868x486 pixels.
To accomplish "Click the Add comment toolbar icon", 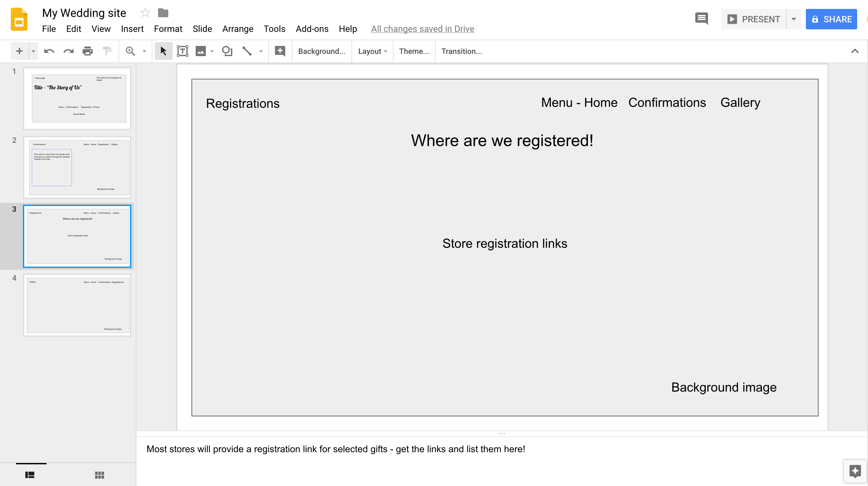I will pos(280,51).
